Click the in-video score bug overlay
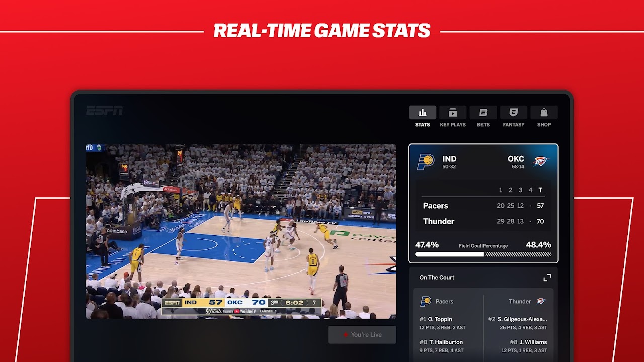The height and width of the screenshot is (362, 644). tap(242, 306)
